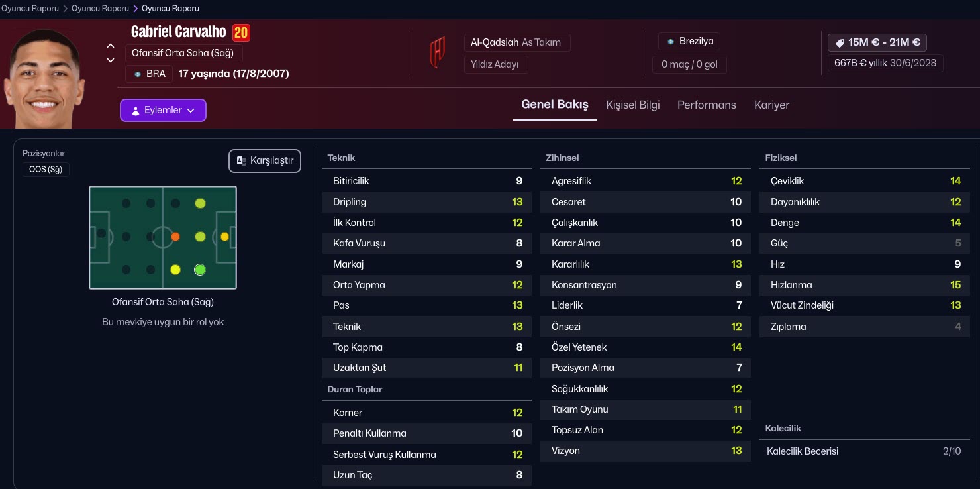The width and height of the screenshot is (980, 489).
Task: Click the red number 20 badge
Action: tap(241, 32)
